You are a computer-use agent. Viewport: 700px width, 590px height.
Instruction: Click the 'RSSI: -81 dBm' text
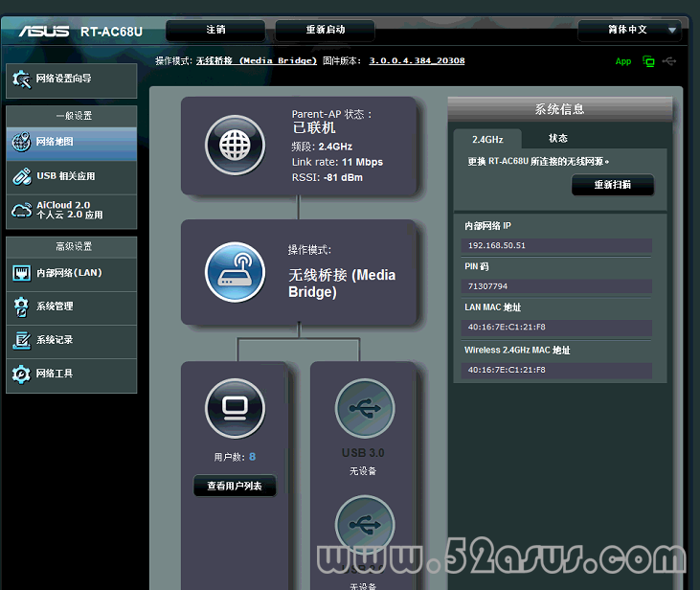click(327, 178)
